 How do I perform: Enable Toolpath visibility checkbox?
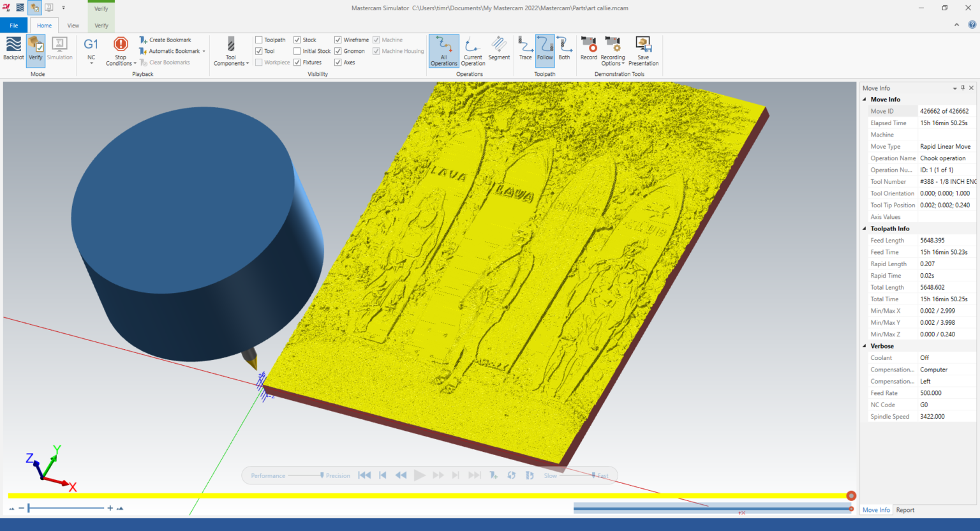pyautogui.click(x=259, y=40)
